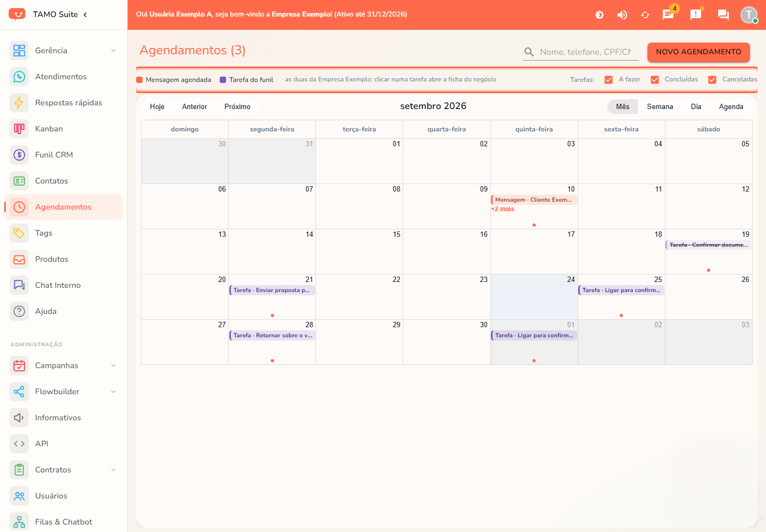Open crossed-out 'Tarefa · Confirmar docume...' event
Image resolution: width=766 pixels, height=532 pixels.
709,245
